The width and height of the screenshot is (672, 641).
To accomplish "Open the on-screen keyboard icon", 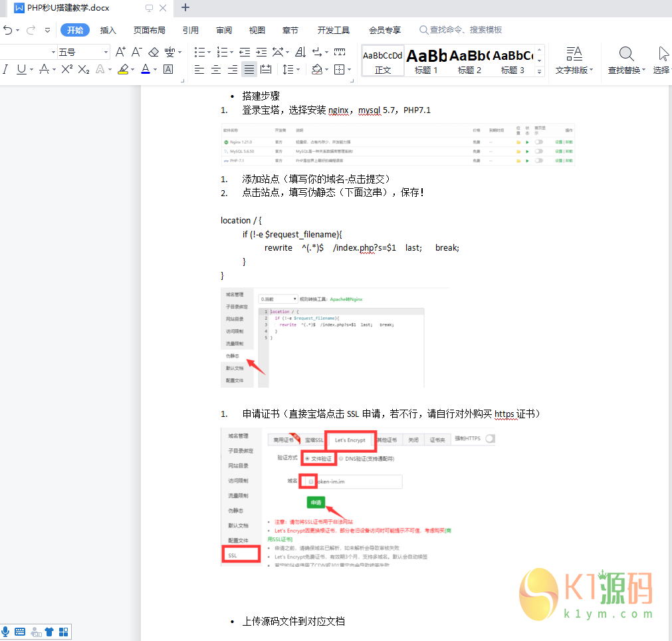I will coord(20,632).
